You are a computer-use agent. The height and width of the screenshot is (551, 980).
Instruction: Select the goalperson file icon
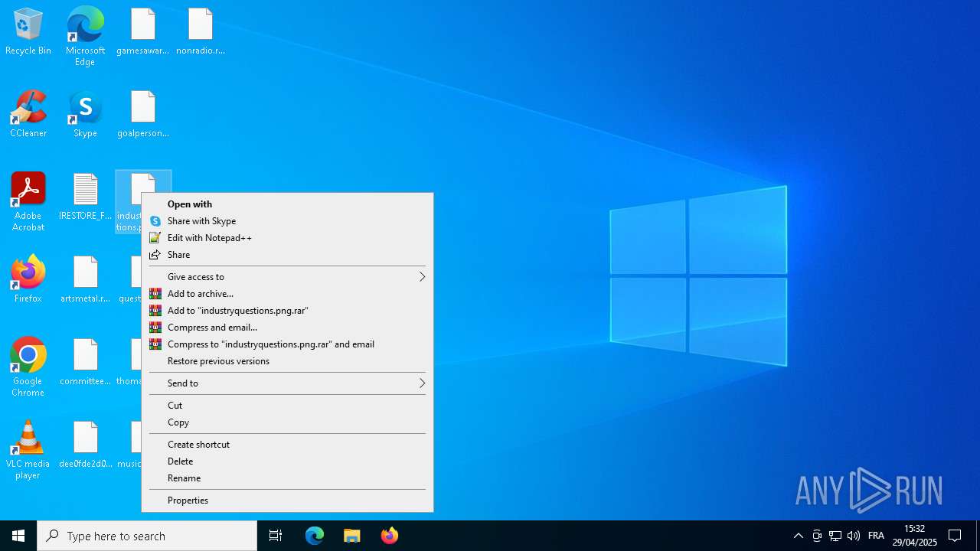click(x=142, y=114)
